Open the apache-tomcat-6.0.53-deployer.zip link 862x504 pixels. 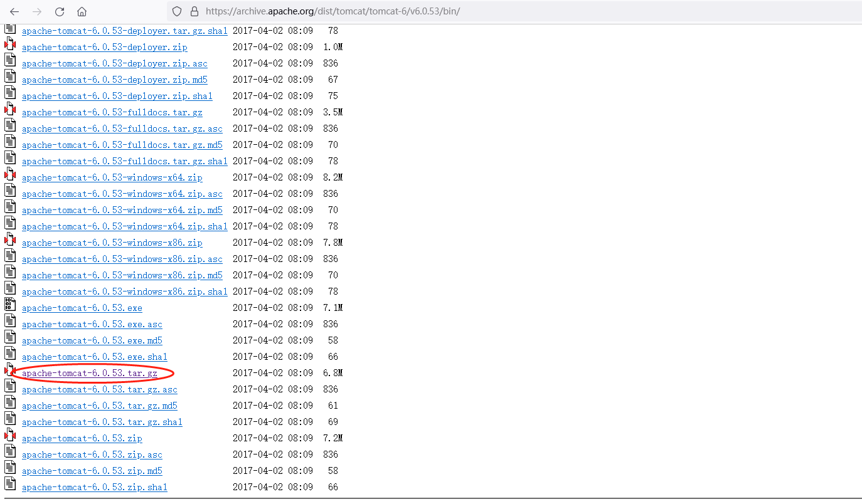pyautogui.click(x=105, y=47)
